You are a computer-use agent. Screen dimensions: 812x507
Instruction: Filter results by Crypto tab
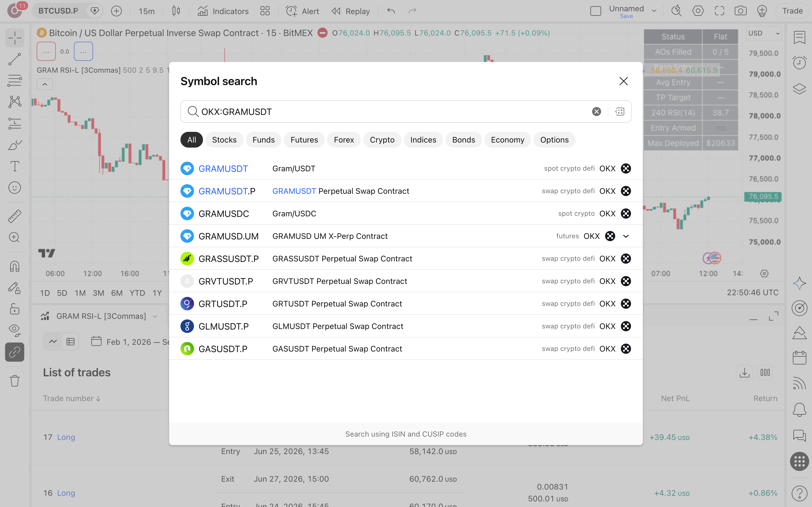[382, 140]
